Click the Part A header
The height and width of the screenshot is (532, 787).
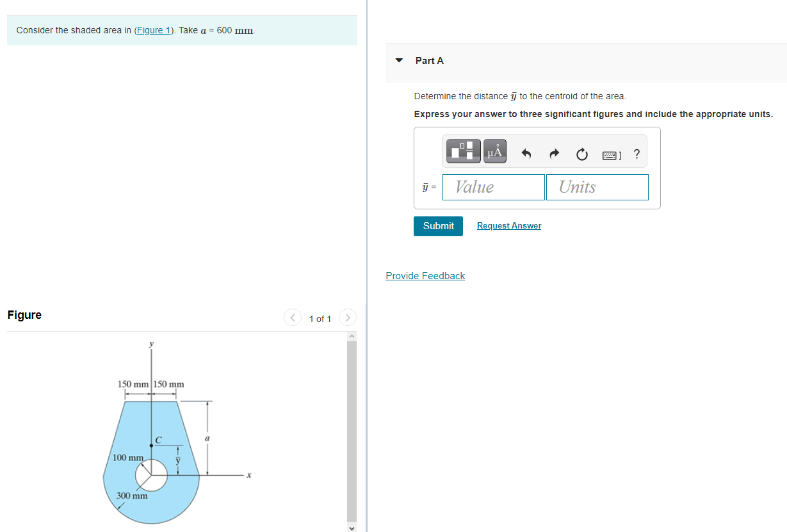tap(430, 61)
